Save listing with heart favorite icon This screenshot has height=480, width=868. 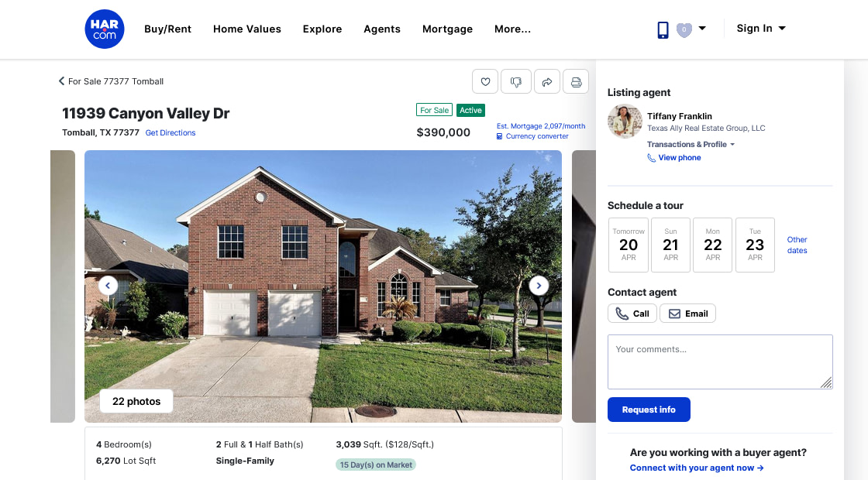[x=485, y=82]
